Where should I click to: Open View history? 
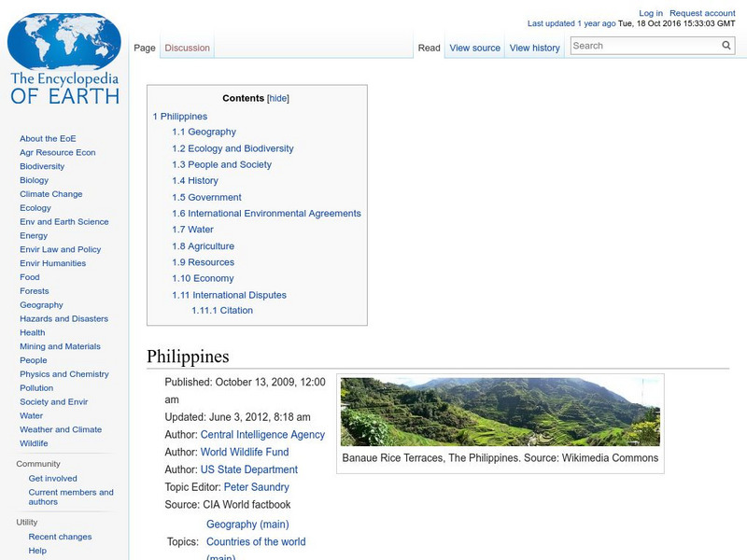coord(534,48)
